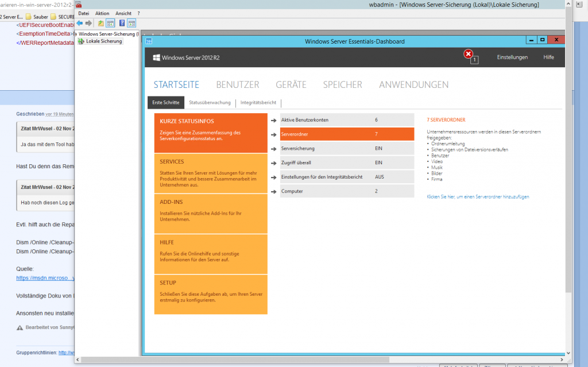Click the 7 SERVERORDNER heading
This screenshot has height=367, width=588.
pyautogui.click(x=446, y=120)
